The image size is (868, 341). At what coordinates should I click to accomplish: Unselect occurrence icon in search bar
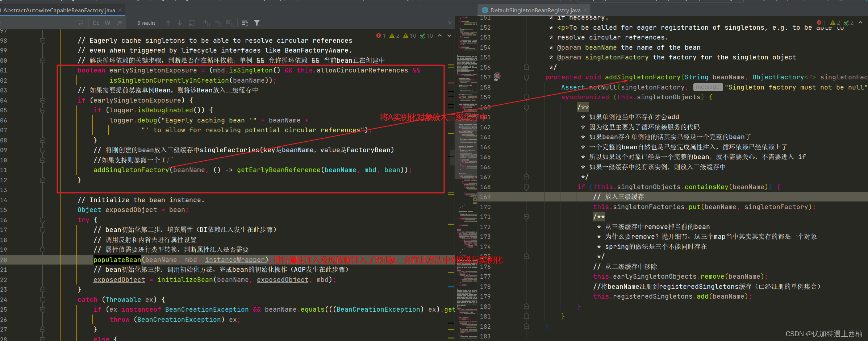point(218,23)
